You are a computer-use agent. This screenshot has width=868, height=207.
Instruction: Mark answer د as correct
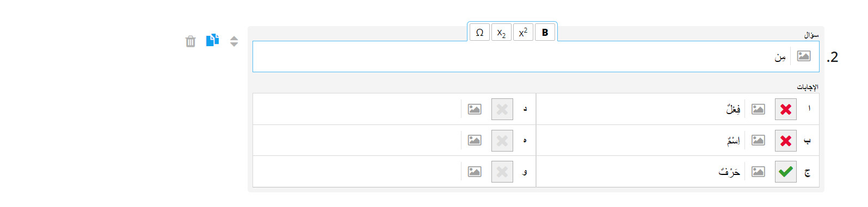[x=502, y=109]
